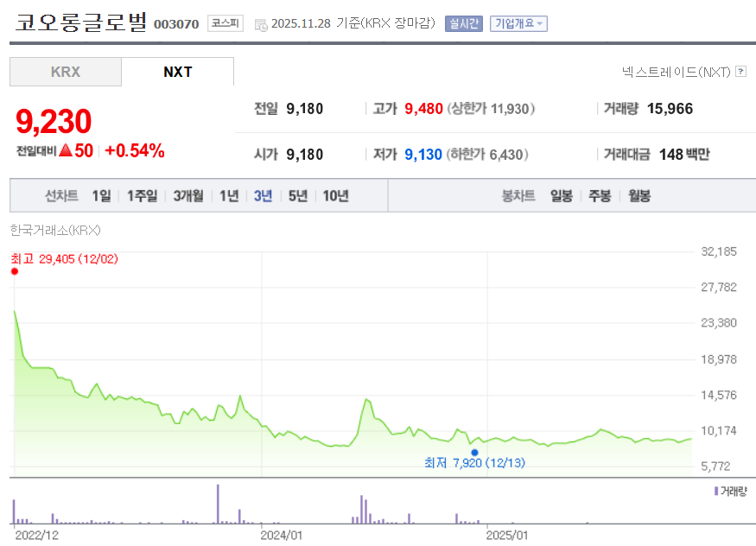The height and width of the screenshot is (546, 756).
Task: Switch to the NXT tab
Action: tap(177, 72)
